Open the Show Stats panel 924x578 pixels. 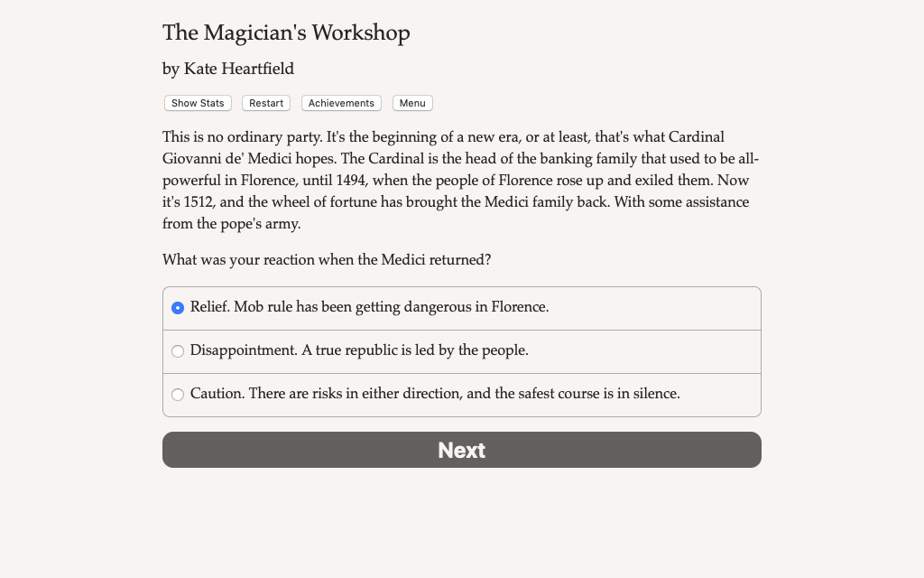point(197,103)
